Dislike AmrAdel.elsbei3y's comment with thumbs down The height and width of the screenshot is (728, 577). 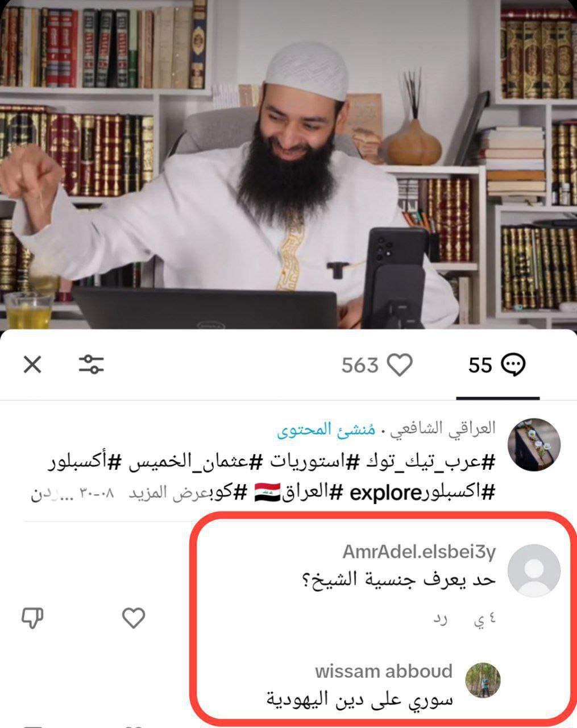32,618
